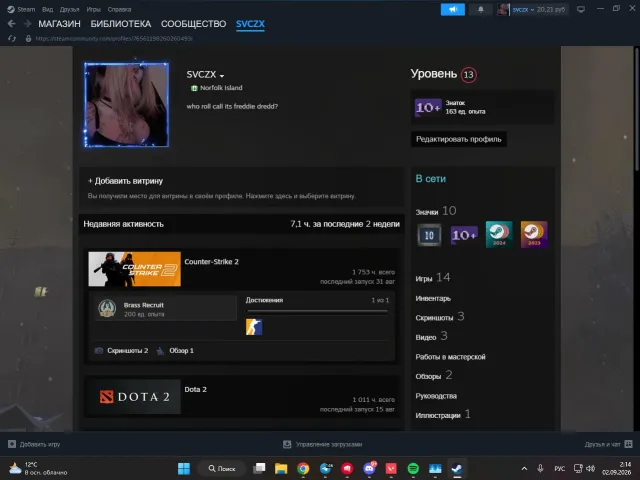This screenshot has height=480, width=640.
Task: Click the page vertical scrollbar
Action: coord(637,110)
